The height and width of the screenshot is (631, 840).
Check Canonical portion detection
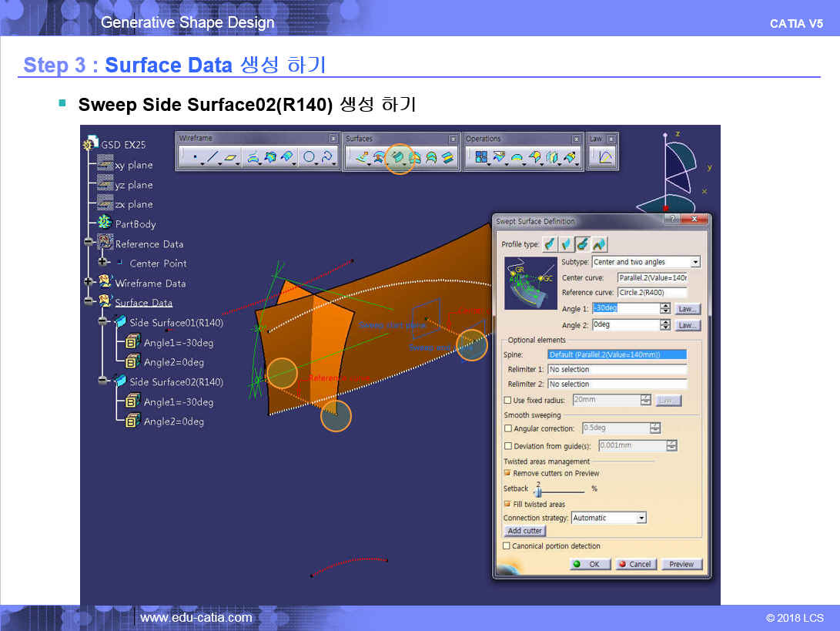tap(507, 546)
